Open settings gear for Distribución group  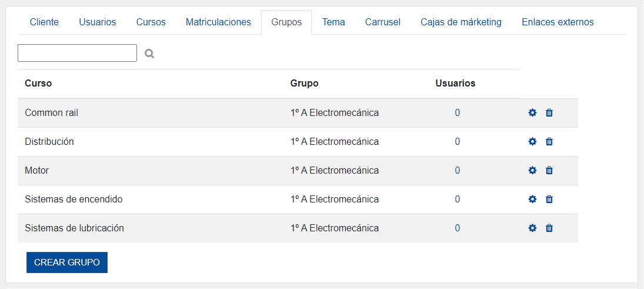(532, 141)
